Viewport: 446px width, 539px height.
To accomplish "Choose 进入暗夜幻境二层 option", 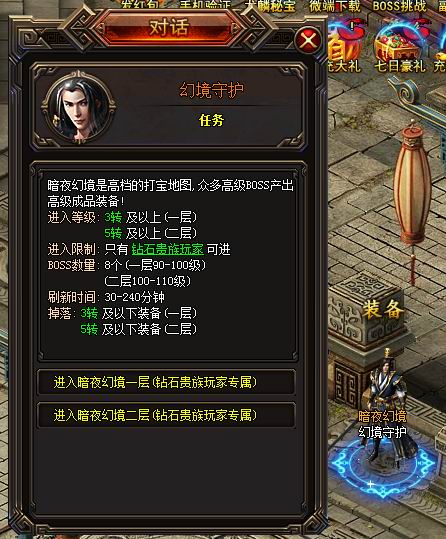I will coord(166,415).
